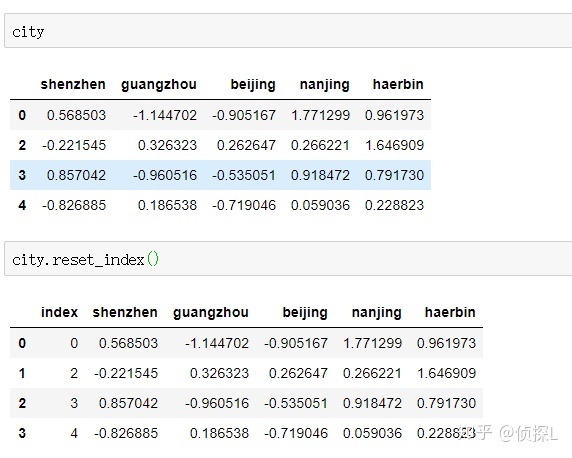Click 0.918472 in the reset_index output table

(372, 403)
